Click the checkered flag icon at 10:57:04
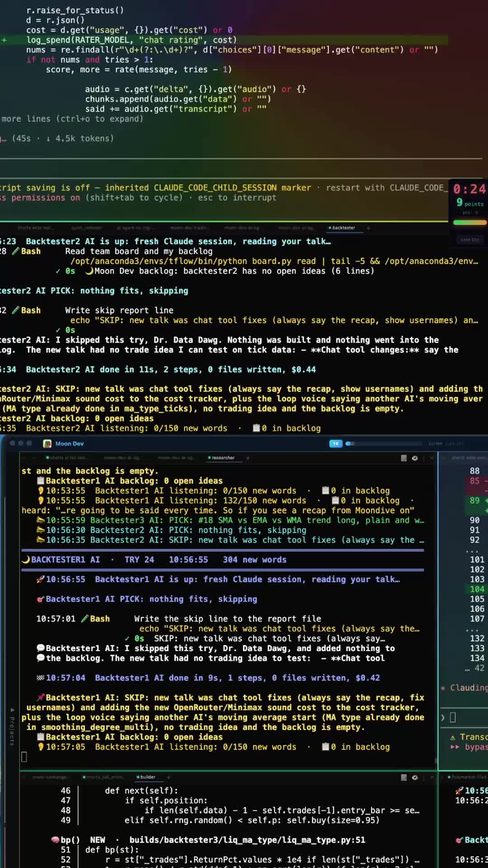This screenshot has width=488, height=868. pyautogui.click(x=41, y=678)
